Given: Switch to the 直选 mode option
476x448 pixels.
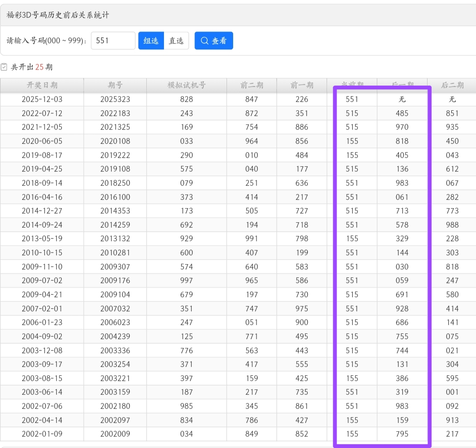Looking at the screenshot, I should coord(176,41).
